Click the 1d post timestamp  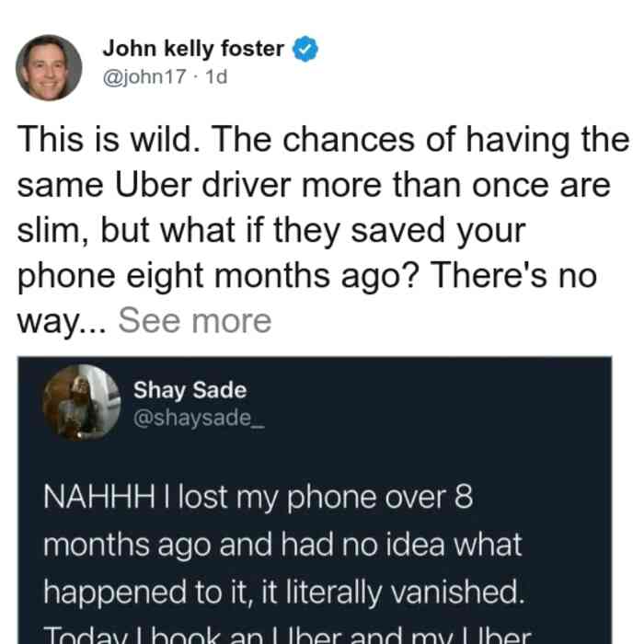(216, 76)
